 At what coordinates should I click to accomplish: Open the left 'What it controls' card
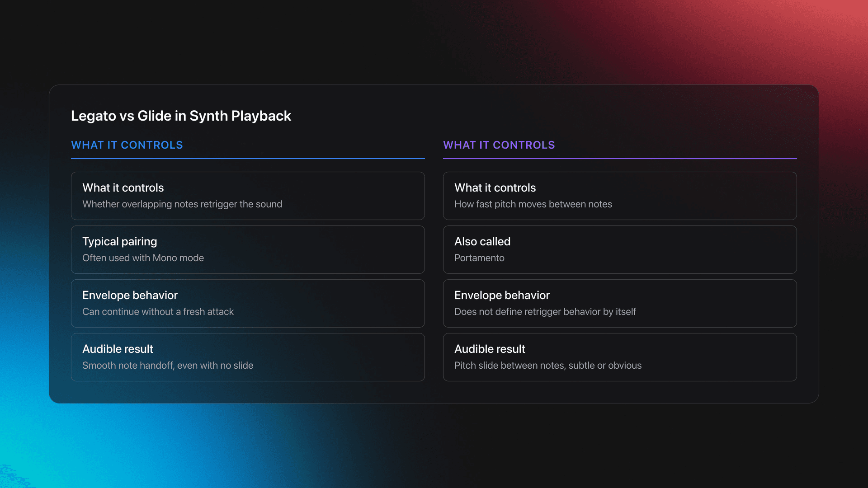[x=248, y=196]
